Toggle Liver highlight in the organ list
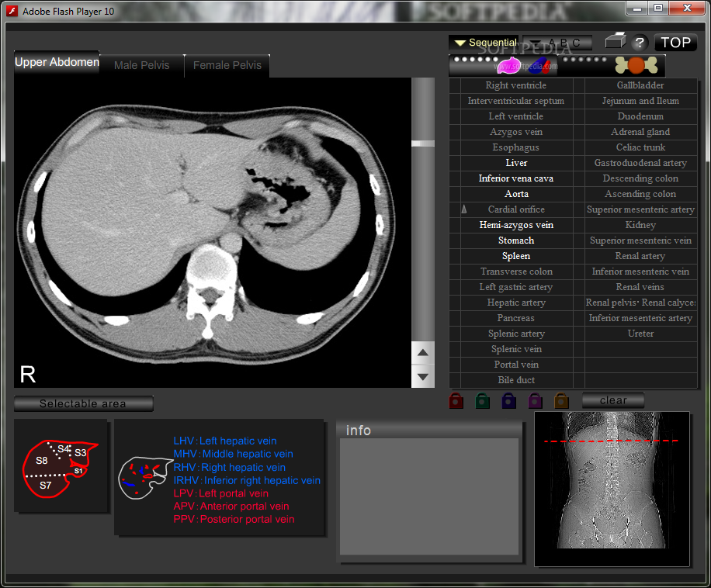The image size is (711, 588). pos(516,163)
